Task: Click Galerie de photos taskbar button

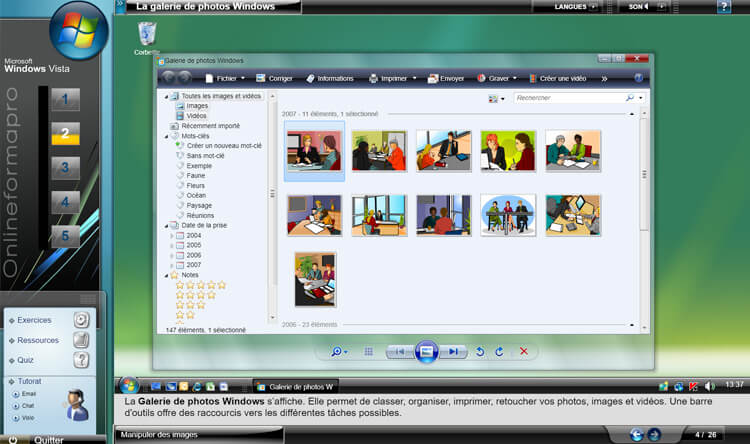Action: click(296, 387)
